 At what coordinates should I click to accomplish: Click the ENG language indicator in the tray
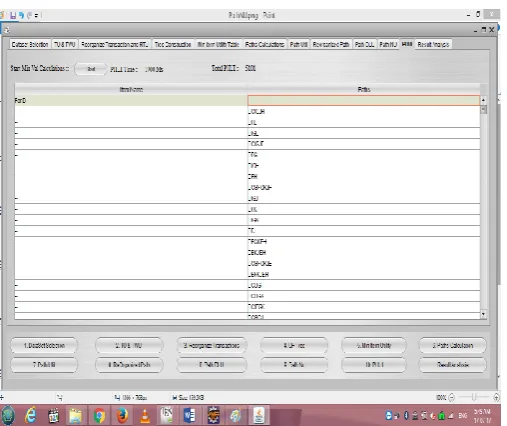click(463, 416)
